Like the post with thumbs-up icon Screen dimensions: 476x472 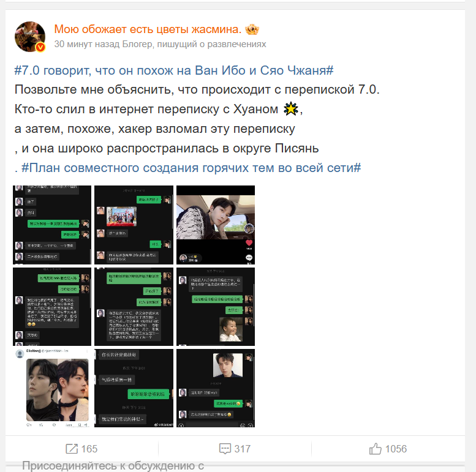click(x=375, y=448)
